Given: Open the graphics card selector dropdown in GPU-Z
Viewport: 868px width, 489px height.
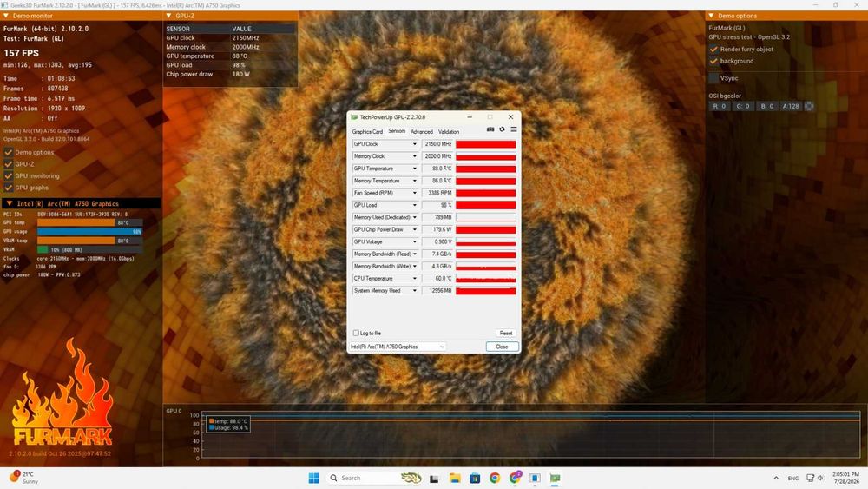Looking at the screenshot, I should (398, 347).
